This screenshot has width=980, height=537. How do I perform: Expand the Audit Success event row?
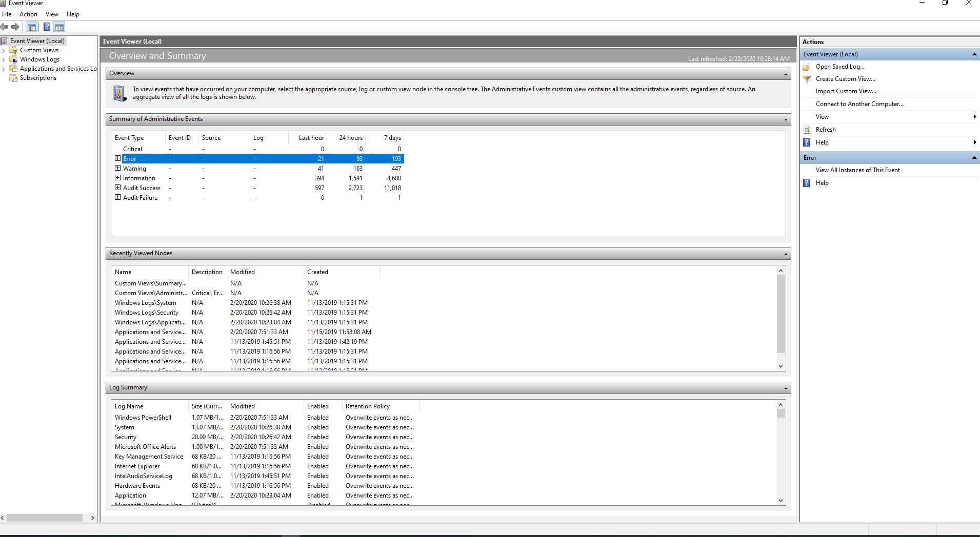click(117, 188)
